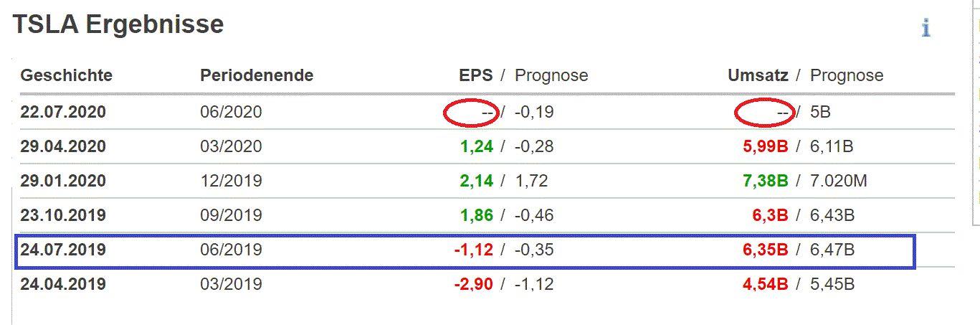Select the green EPS value 2,14

477,181
